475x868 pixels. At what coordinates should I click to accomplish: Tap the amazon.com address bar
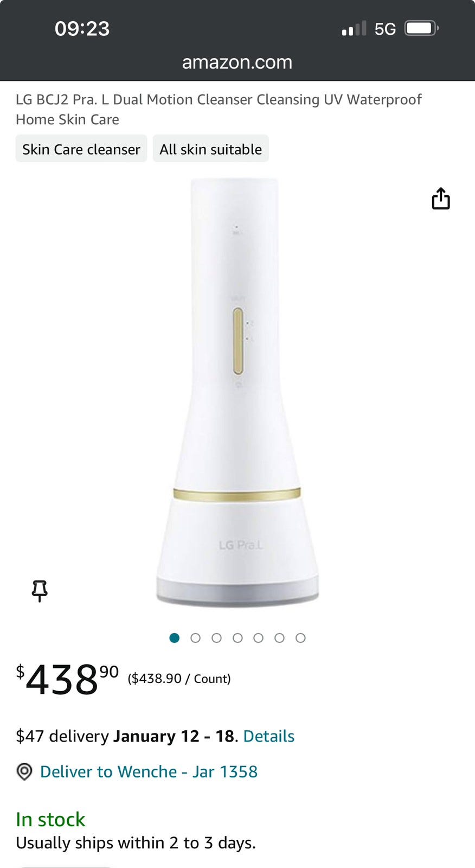237,62
